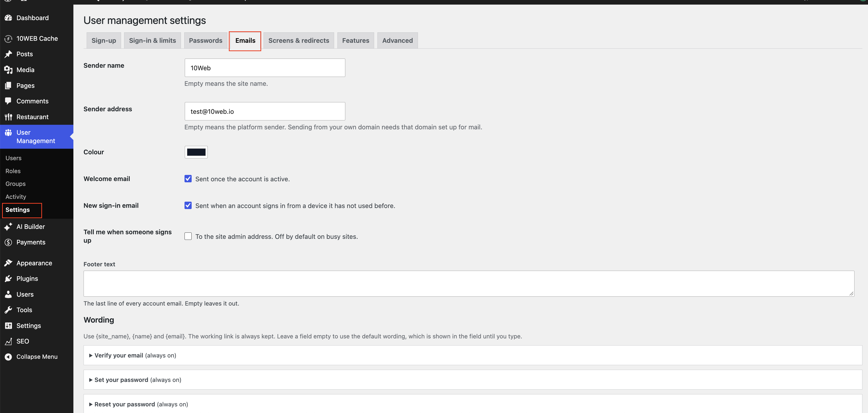Switch to the Sign-up tab
868x413 pixels.
point(104,40)
